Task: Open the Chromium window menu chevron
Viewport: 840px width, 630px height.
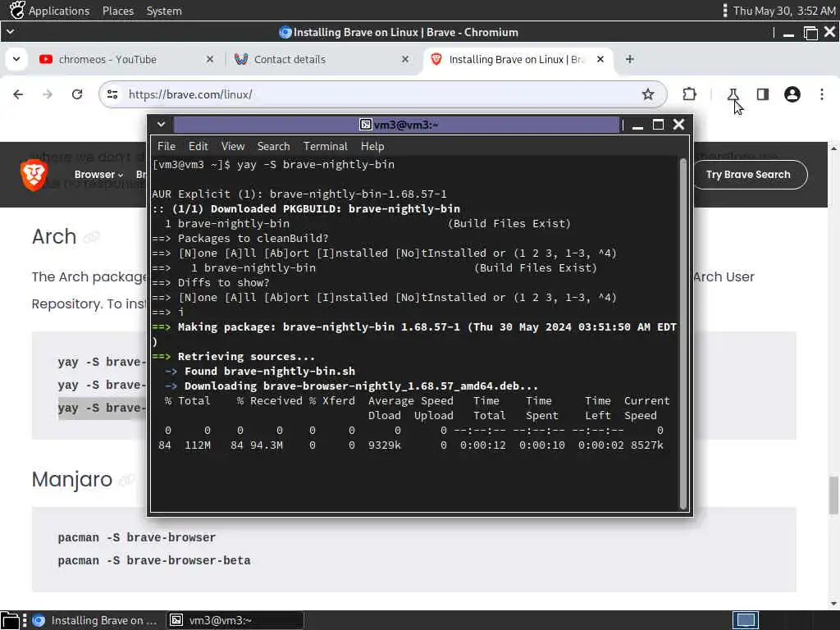Action: point(10,32)
